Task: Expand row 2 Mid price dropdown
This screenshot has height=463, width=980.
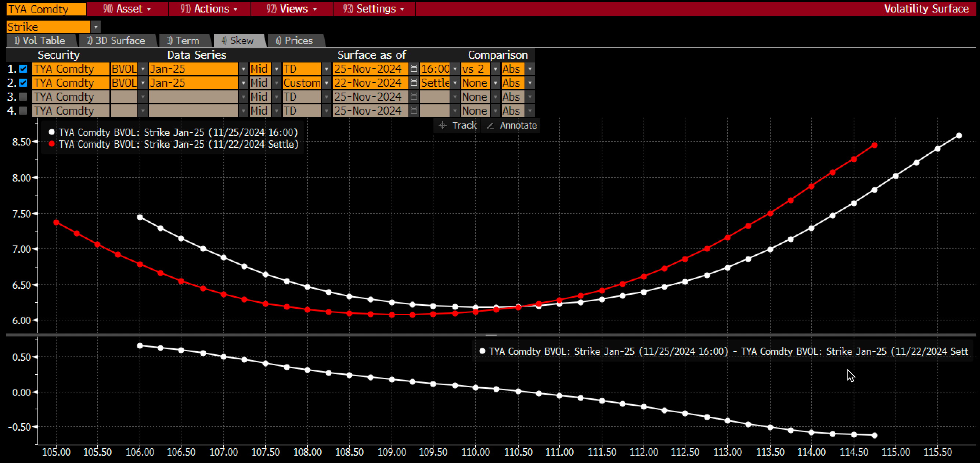Action: (x=277, y=83)
